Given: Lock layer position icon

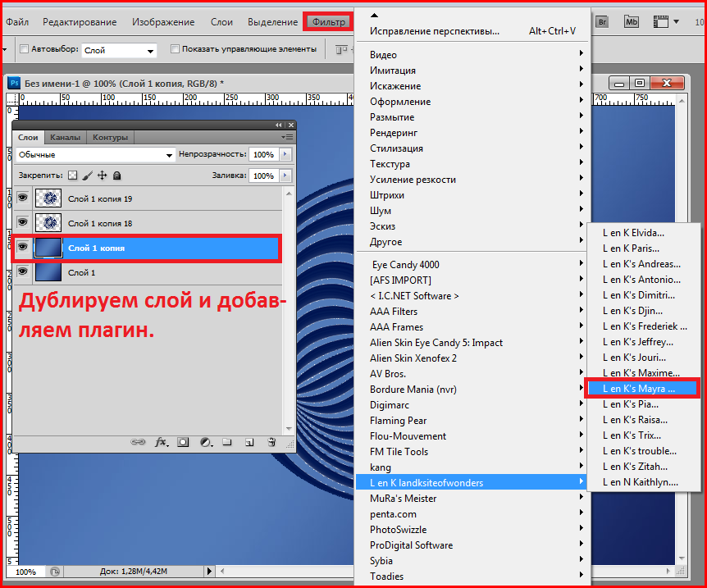Looking at the screenshot, I should (x=103, y=175).
